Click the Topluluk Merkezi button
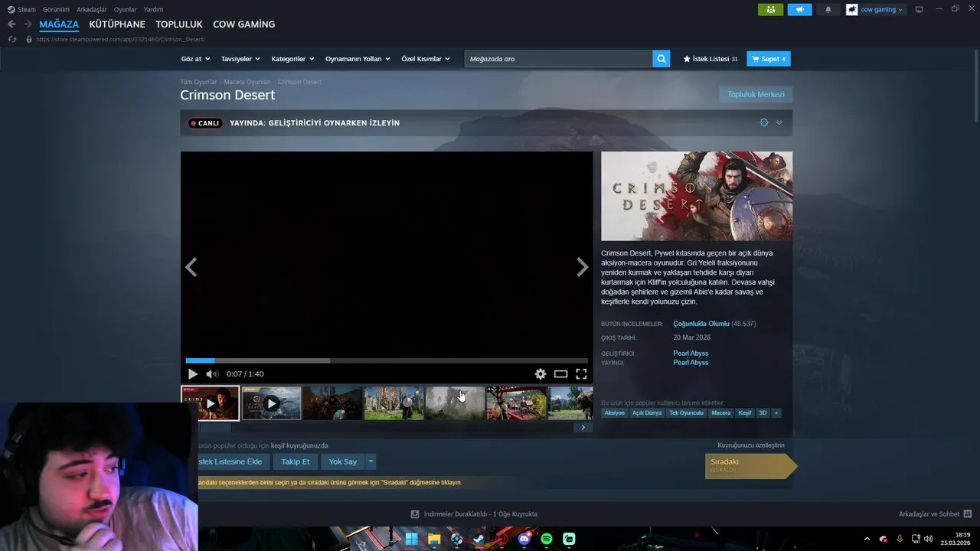Viewport: 980px width, 551px height. click(x=756, y=94)
